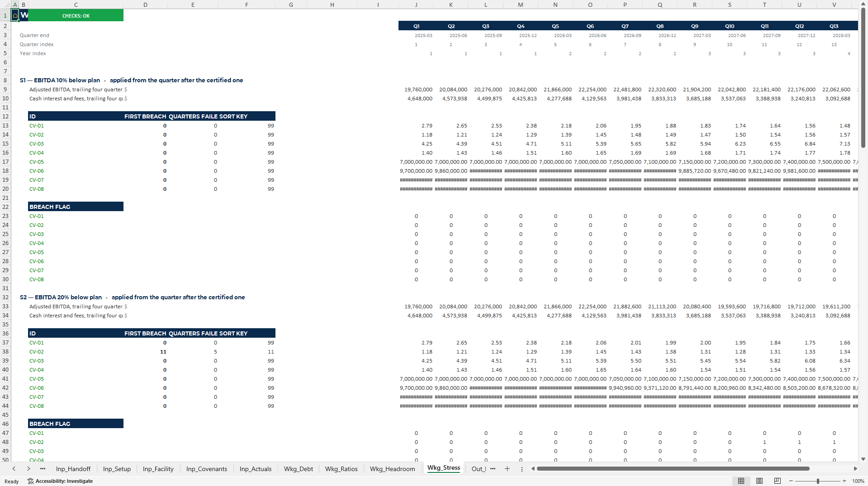The width and height of the screenshot is (868, 486).
Task: Show more sheets after the Out_ tab
Action: click(x=493, y=469)
